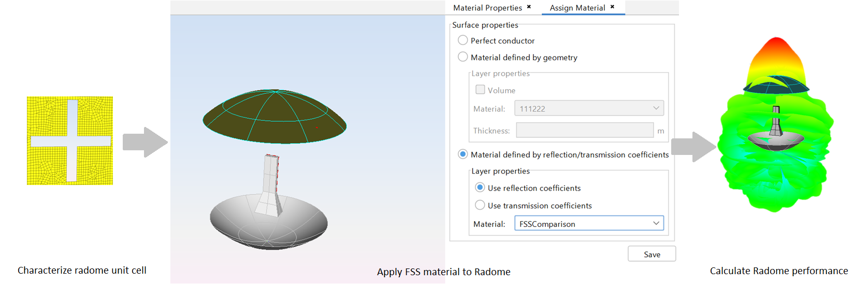Open the 111222 material dropdown
This screenshot has width=868, height=284.
589,108
